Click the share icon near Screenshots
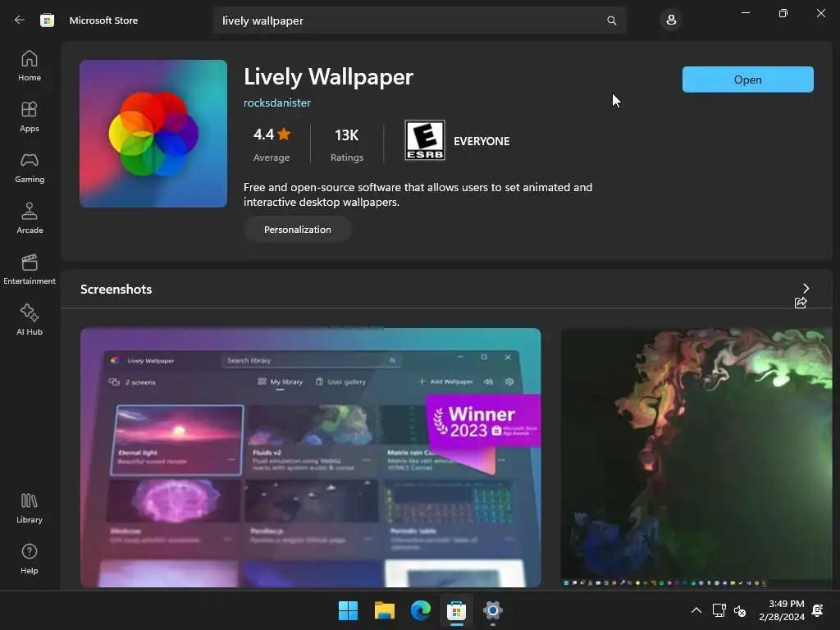Image resolution: width=840 pixels, height=630 pixels. tap(801, 303)
